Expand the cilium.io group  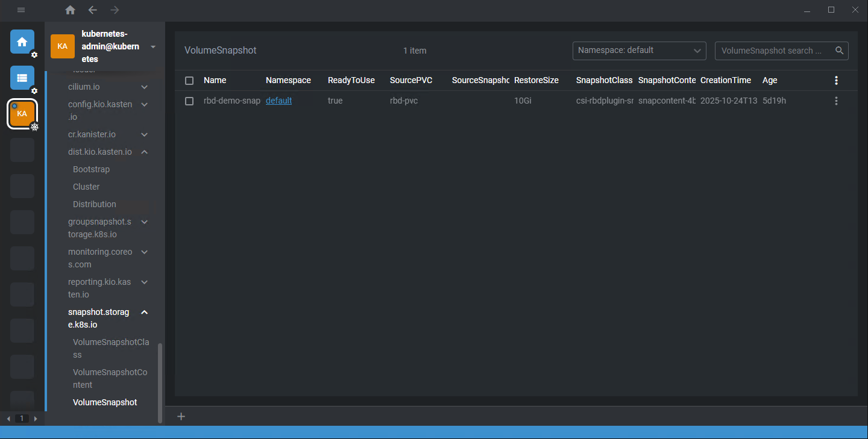coord(144,87)
